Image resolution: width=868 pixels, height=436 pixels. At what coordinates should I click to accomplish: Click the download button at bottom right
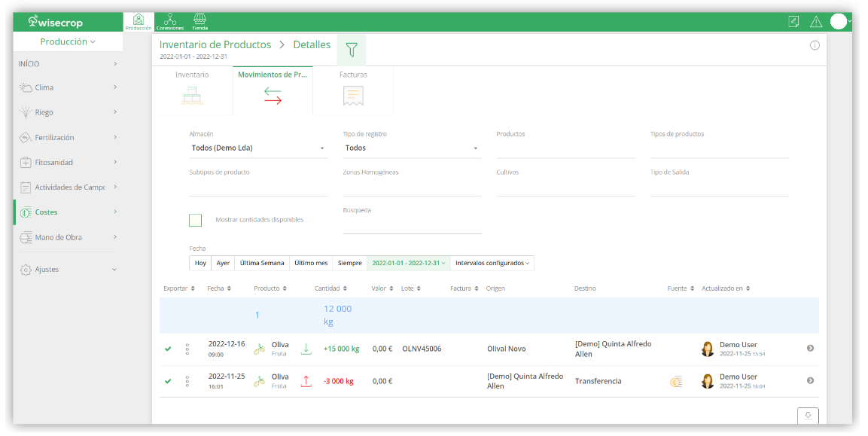tap(808, 416)
